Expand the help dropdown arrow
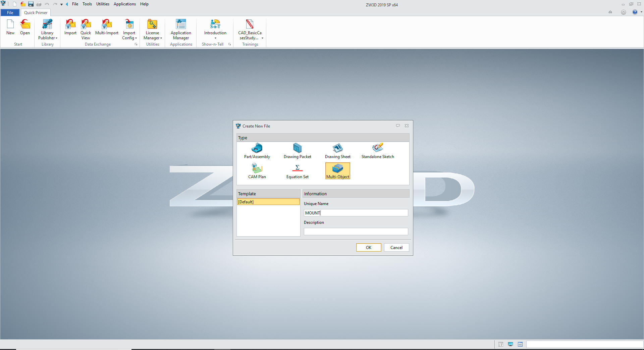Viewport: 644px width, 350px height. [x=641, y=12]
